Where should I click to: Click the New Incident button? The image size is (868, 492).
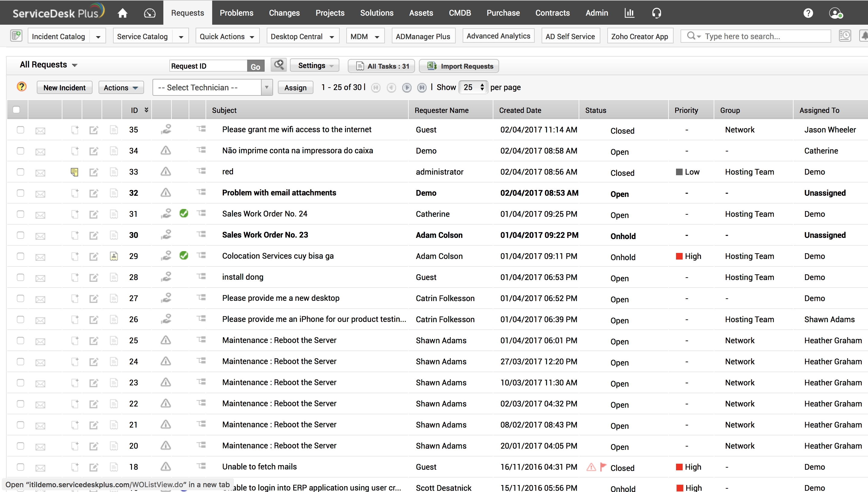click(64, 88)
